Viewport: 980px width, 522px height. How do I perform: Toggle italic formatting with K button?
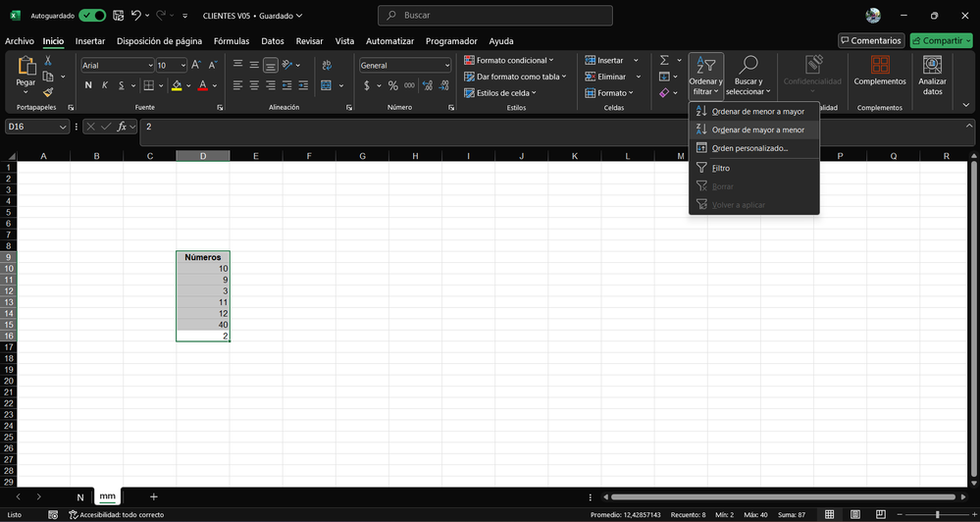[104, 85]
